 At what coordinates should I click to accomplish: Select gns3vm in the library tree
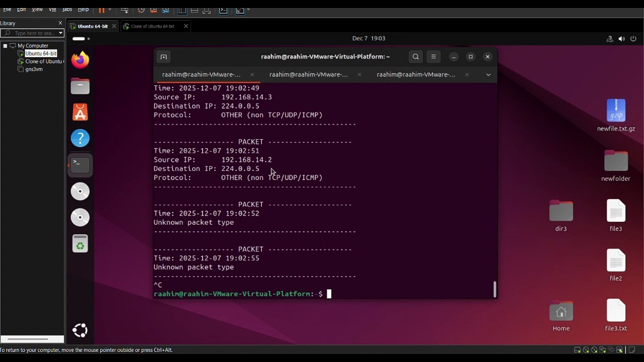click(34, 69)
